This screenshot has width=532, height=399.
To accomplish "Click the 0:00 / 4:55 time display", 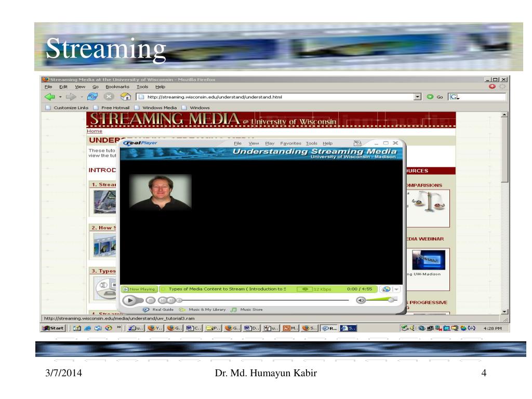I will coord(360,289).
